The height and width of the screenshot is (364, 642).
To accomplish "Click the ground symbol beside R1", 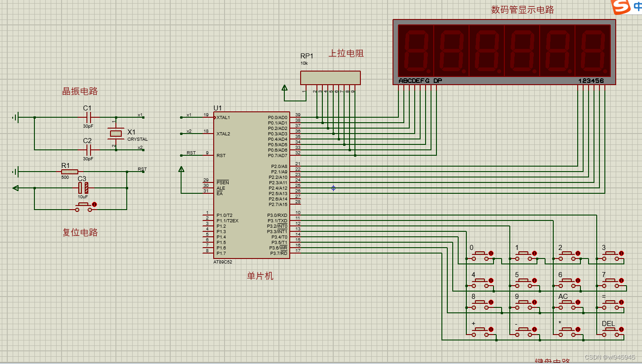I will (16, 172).
